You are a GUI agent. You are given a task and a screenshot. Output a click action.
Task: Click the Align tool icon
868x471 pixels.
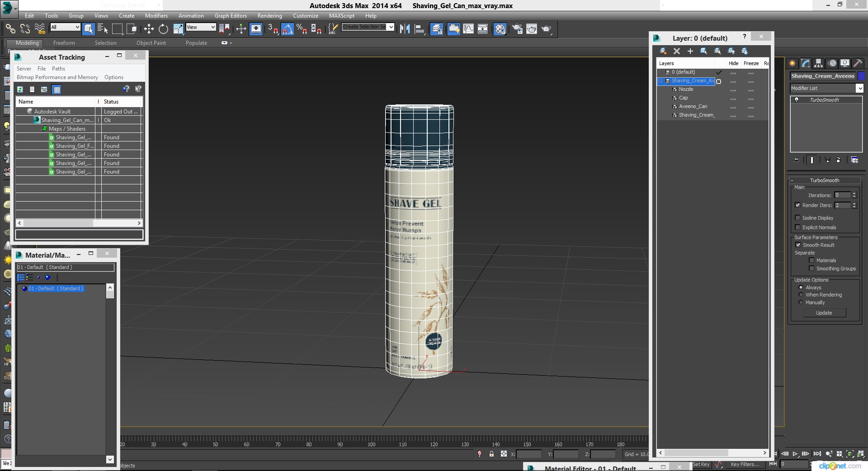click(x=420, y=29)
